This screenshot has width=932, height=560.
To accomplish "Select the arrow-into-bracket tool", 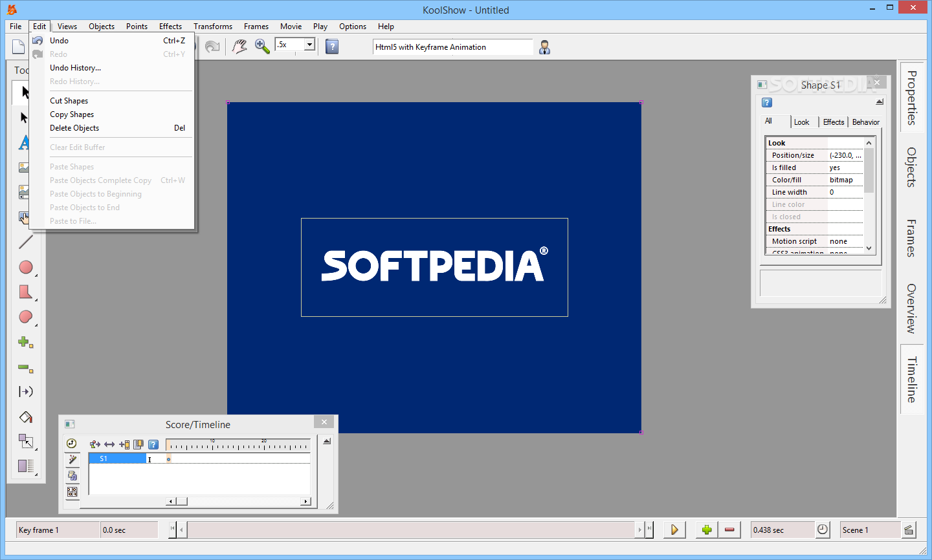I will coord(26,391).
